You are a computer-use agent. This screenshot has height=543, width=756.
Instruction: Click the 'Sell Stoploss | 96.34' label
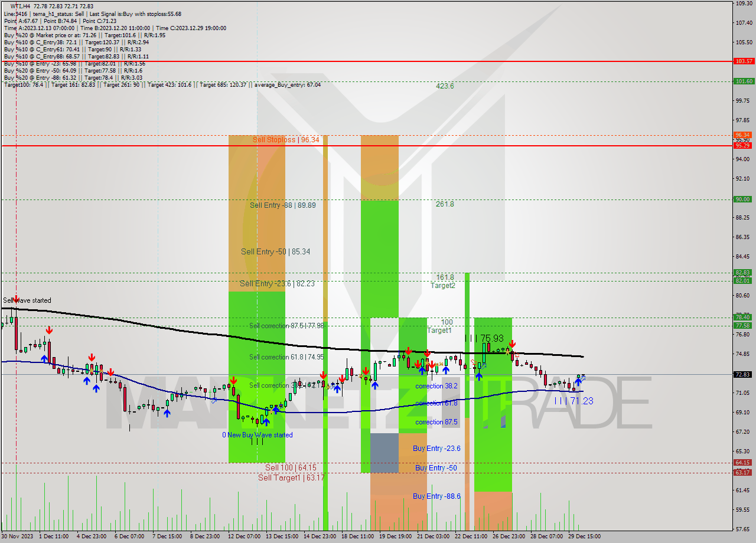286,140
